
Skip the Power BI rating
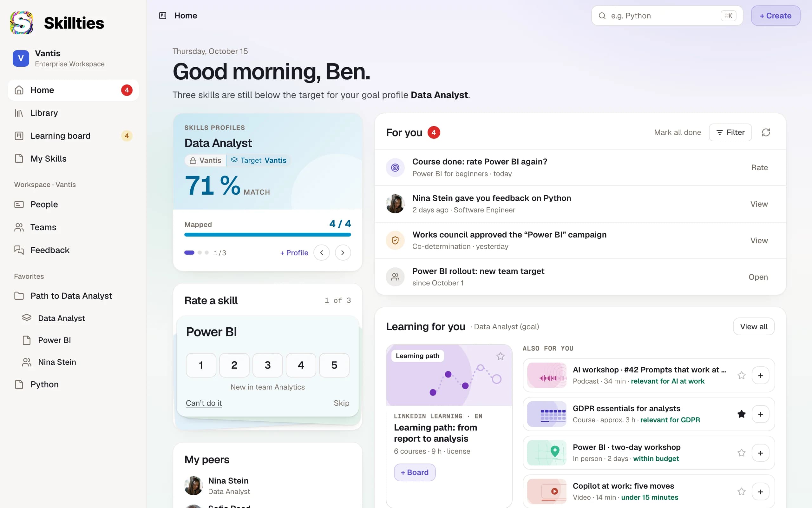click(x=341, y=403)
